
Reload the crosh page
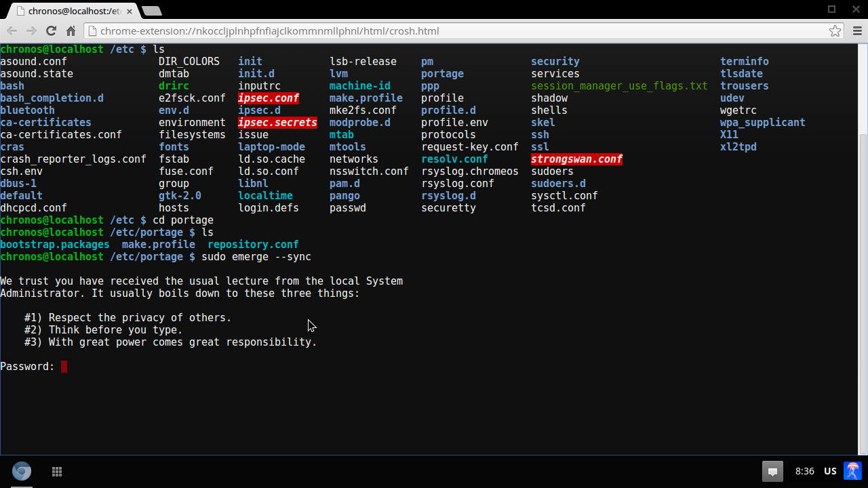[x=51, y=31]
